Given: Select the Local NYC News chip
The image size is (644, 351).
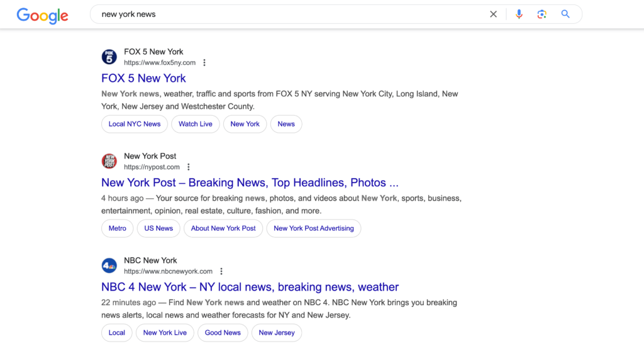Looking at the screenshot, I should pos(135,124).
